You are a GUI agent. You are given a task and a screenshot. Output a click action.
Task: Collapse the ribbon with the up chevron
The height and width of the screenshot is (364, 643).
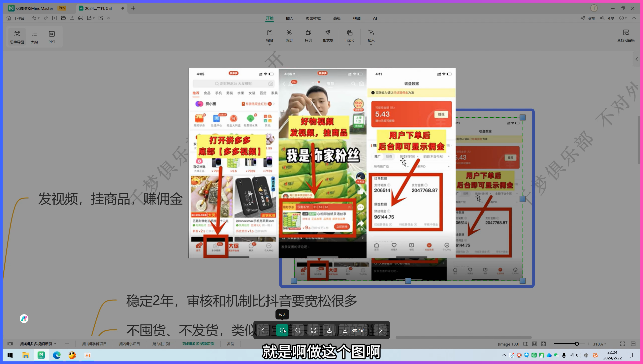coord(634,18)
